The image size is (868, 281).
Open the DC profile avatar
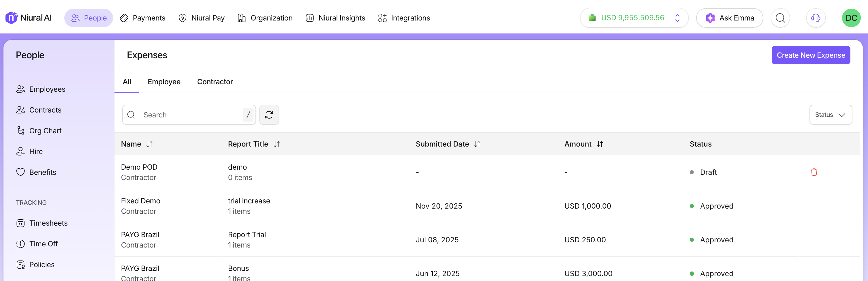point(851,18)
